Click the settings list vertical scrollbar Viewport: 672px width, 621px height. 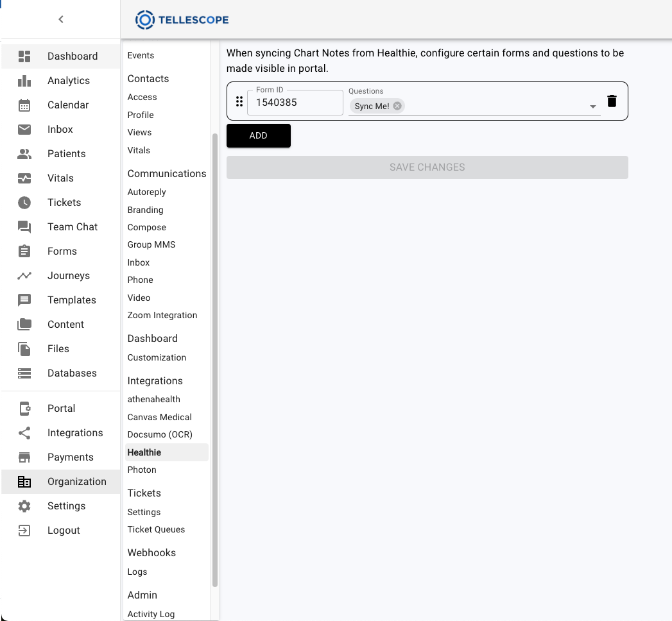click(x=215, y=360)
